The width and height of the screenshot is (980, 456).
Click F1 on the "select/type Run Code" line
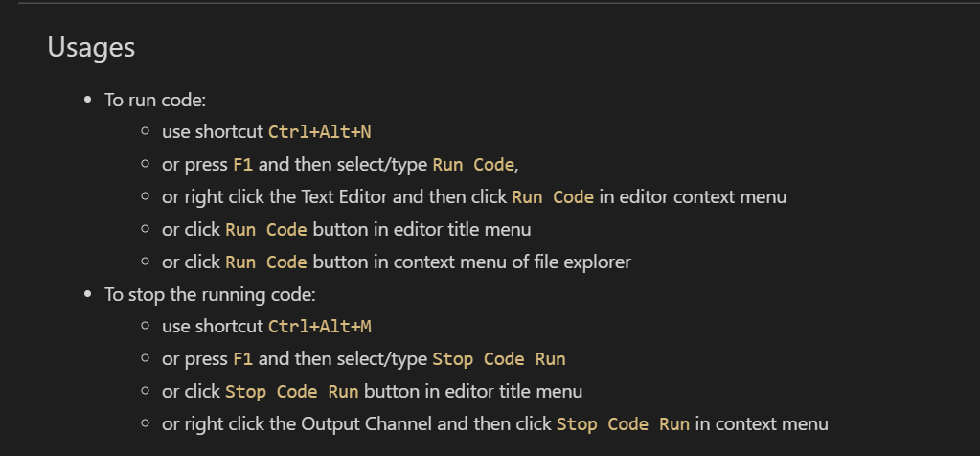[x=243, y=165]
